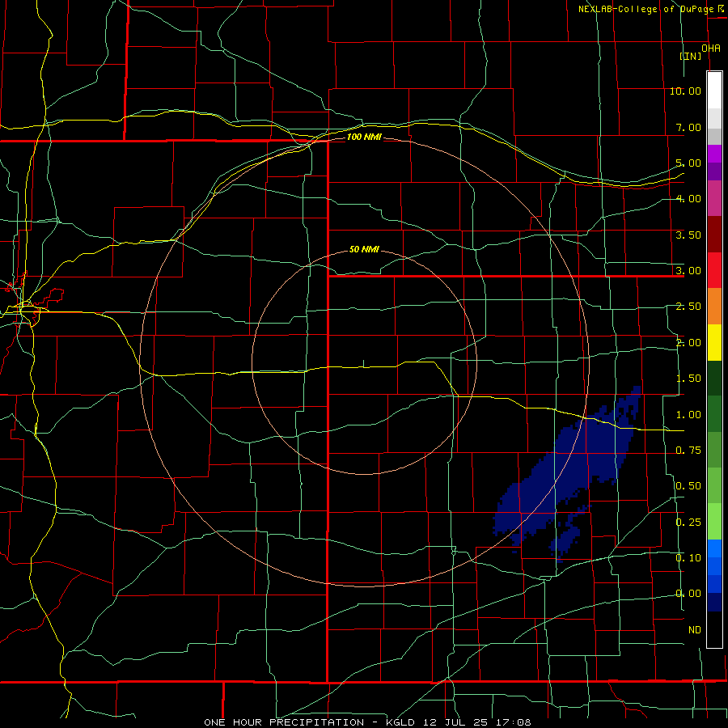
Task: Click the OHA product label
Action: (x=711, y=49)
